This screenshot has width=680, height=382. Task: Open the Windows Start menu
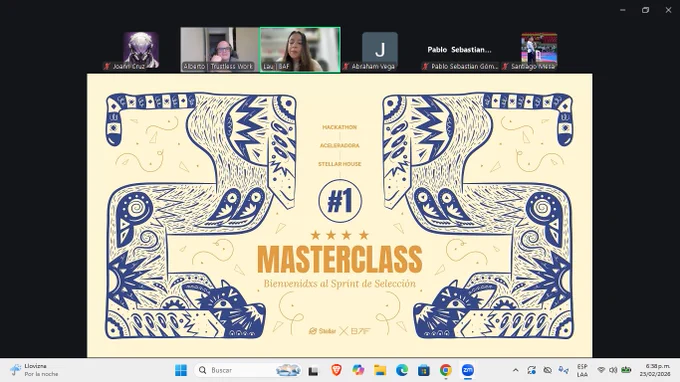click(181, 370)
